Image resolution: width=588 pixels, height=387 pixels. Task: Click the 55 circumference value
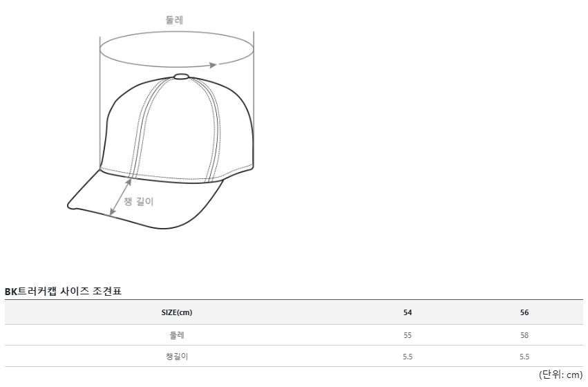pos(408,335)
